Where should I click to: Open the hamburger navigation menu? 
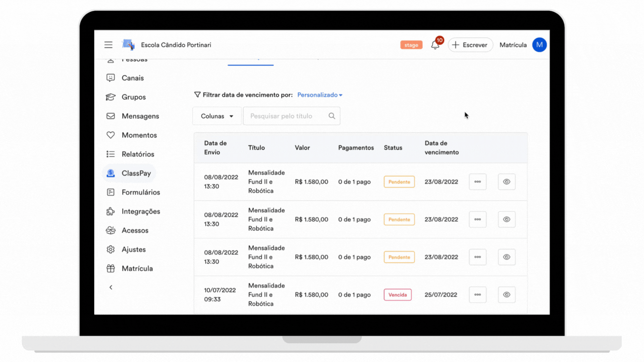(x=108, y=45)
